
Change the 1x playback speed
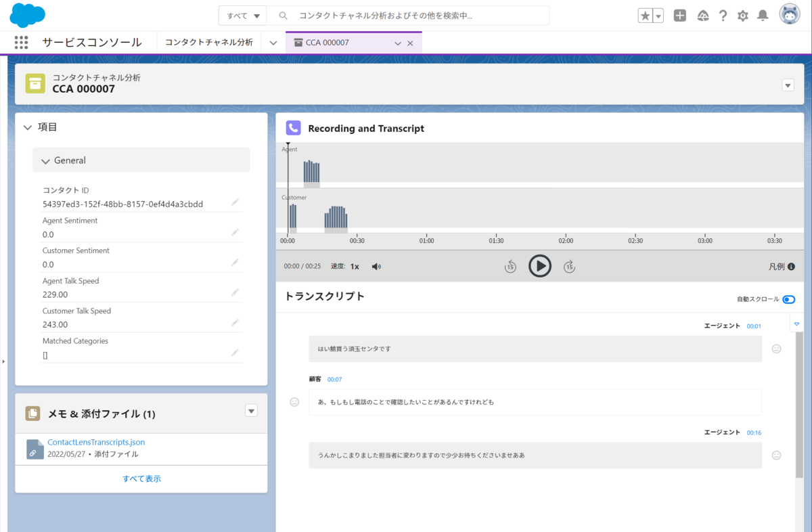(355, 267)
